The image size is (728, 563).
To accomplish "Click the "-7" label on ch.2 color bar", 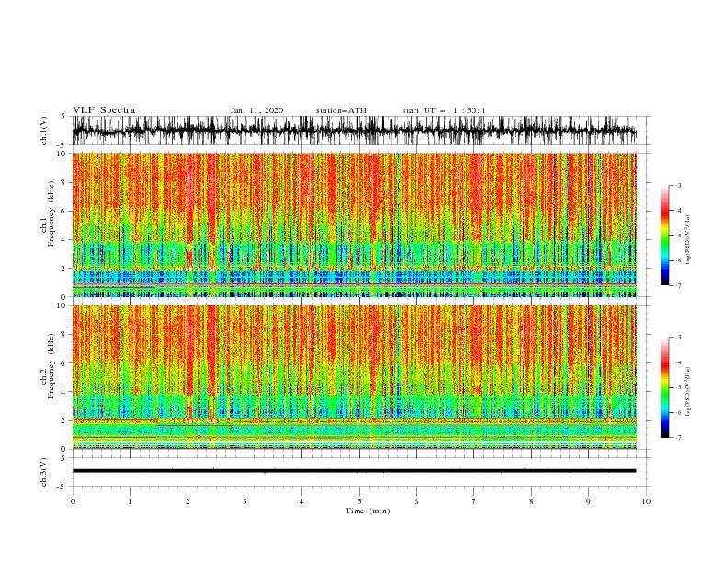I will point(678,438).
